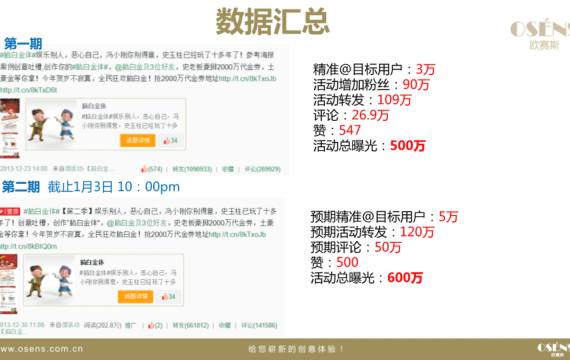Click the thumbs-up 34 icon in second topic card
This screenshot has width=570, height=360.
point(165,297)
